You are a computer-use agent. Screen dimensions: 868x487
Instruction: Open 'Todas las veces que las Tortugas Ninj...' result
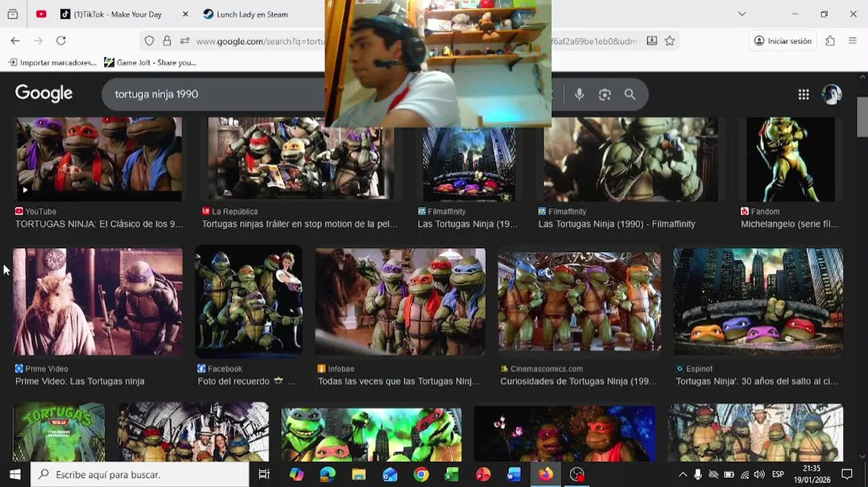coord(399,381)
